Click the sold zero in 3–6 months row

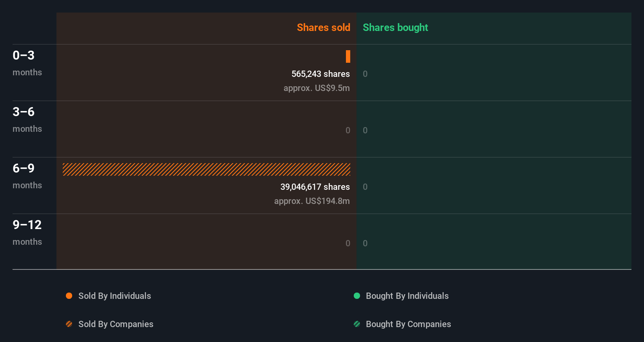[348, 130]
